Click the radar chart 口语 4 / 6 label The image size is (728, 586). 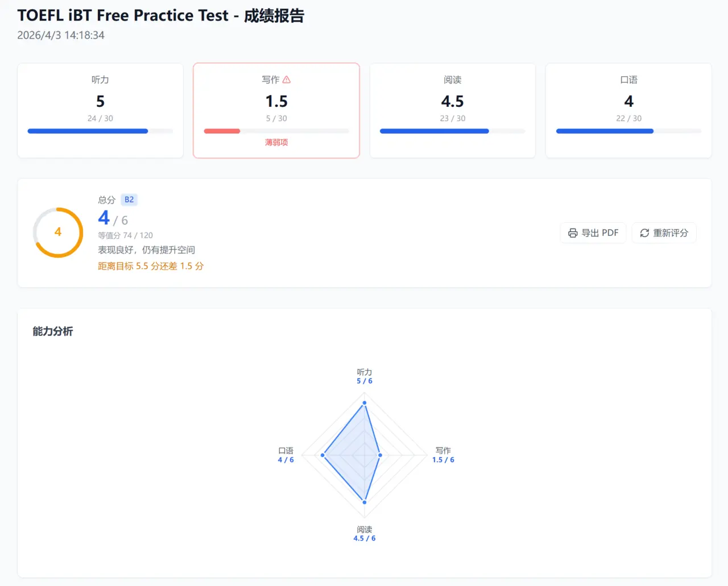coord(286,455)
